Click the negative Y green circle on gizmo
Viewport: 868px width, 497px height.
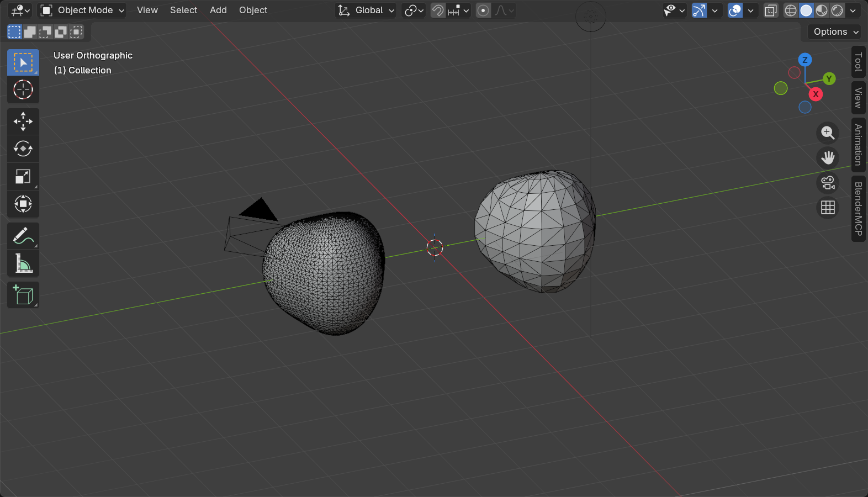click(x=781, y=88)
